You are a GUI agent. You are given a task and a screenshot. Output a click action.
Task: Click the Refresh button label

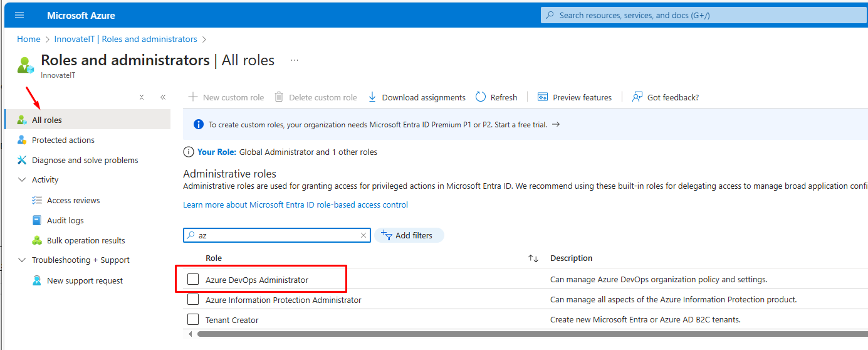(x=504, y=97)
